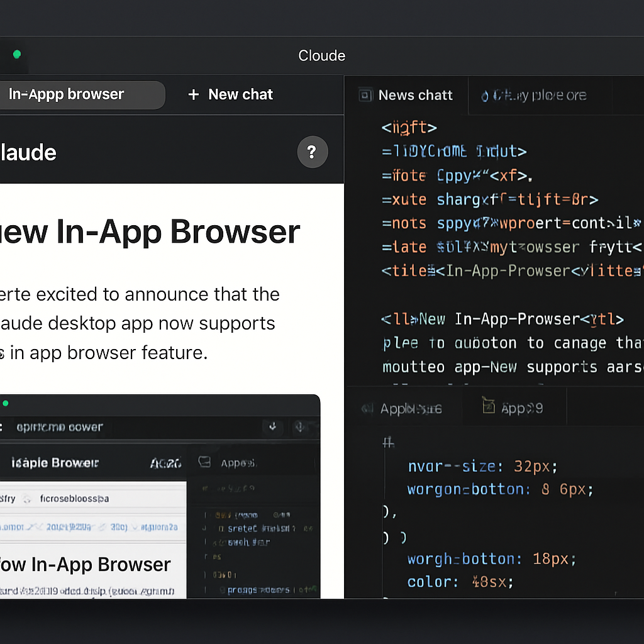Click the green status dot in the title bar
Screen dimensions: 644x644
point(17,54)
